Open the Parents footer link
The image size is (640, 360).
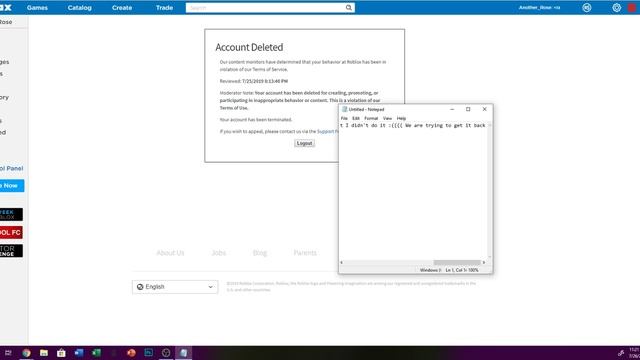pos(305,253)
